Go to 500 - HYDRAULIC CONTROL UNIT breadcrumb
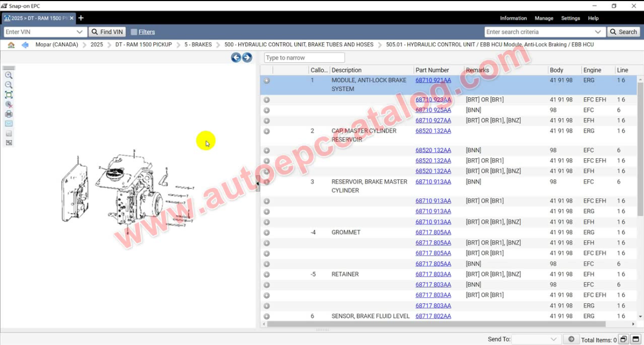 coord(299,45)
